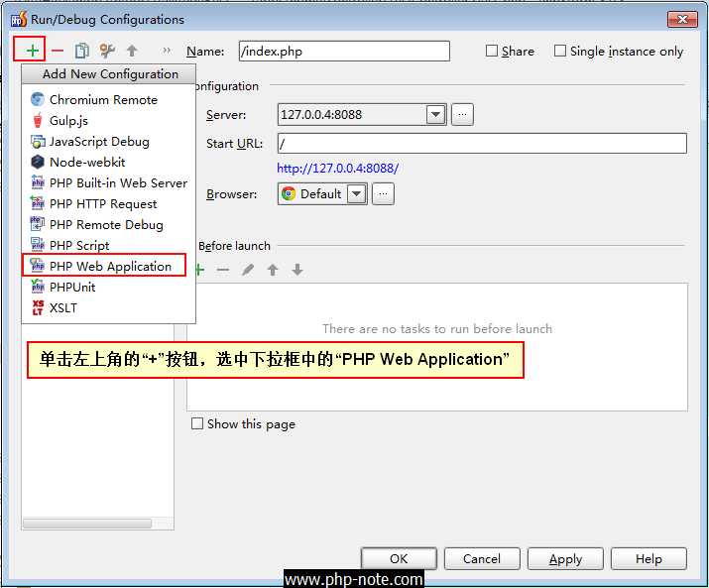The width and height of the screenshot is (709, 588).
Task: Add a Before launch task with plus
Action: tap(199, 270)
